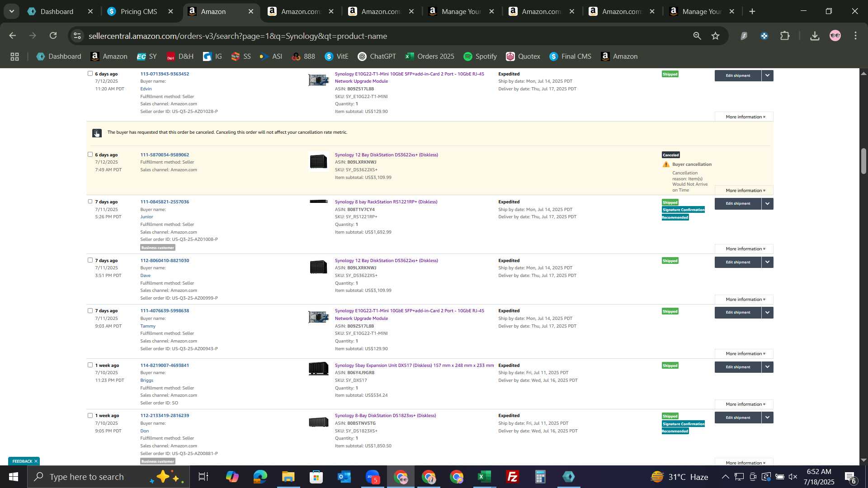Open D&H bookmark
Image resolution: width=868 pixels, height=488 pixels.
[180, 56]
